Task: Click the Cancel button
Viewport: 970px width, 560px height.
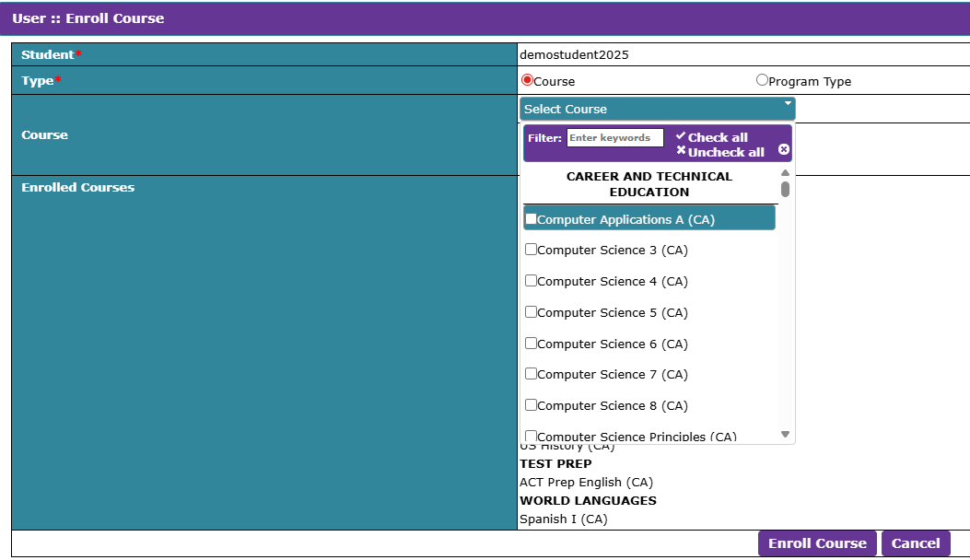Action: [916, 543]
